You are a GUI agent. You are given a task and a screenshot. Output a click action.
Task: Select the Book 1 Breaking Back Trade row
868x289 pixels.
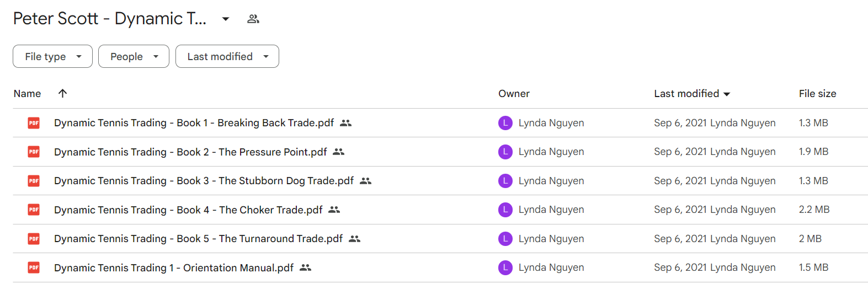(419, 123)
